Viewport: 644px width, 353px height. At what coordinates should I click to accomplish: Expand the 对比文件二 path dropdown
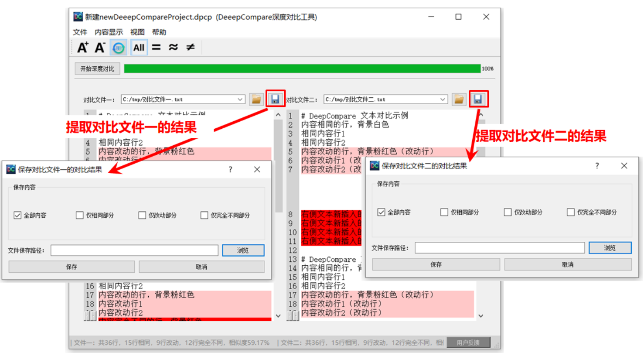click(x=443, y=99)
